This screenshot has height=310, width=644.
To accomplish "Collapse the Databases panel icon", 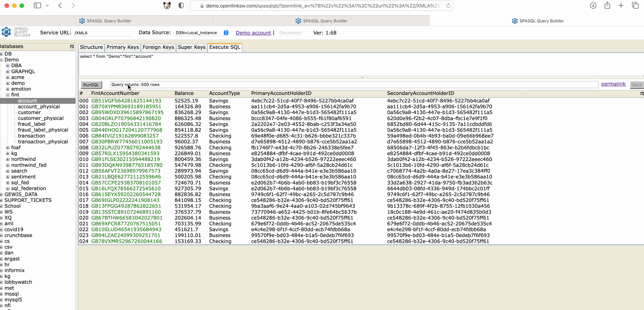I will [72, 47].
